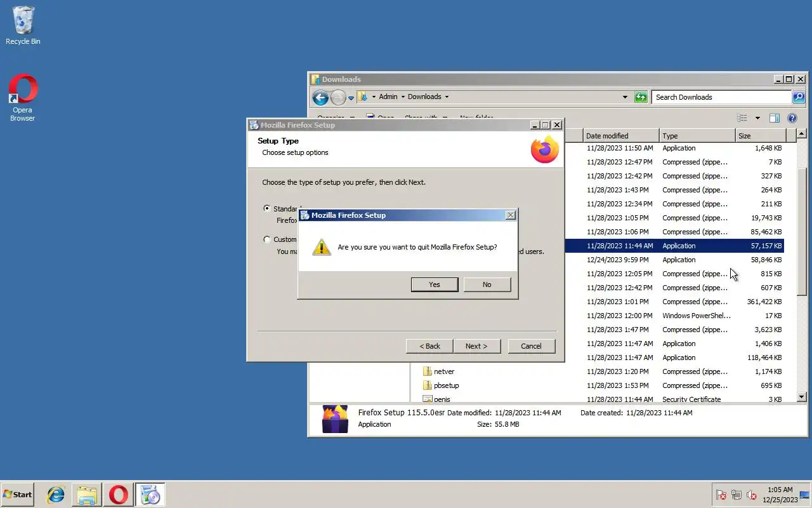812x508 pixels.
Task: Select the Custom setup radio button
Action: point(267,239)
